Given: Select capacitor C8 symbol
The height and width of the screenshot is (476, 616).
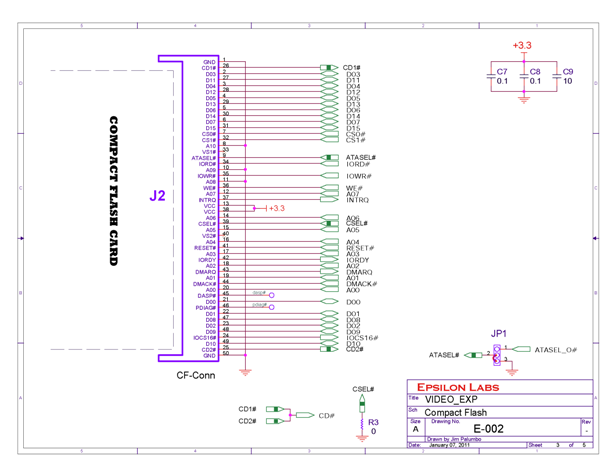Looking at the screenshot, I should [x=523, y=76].
